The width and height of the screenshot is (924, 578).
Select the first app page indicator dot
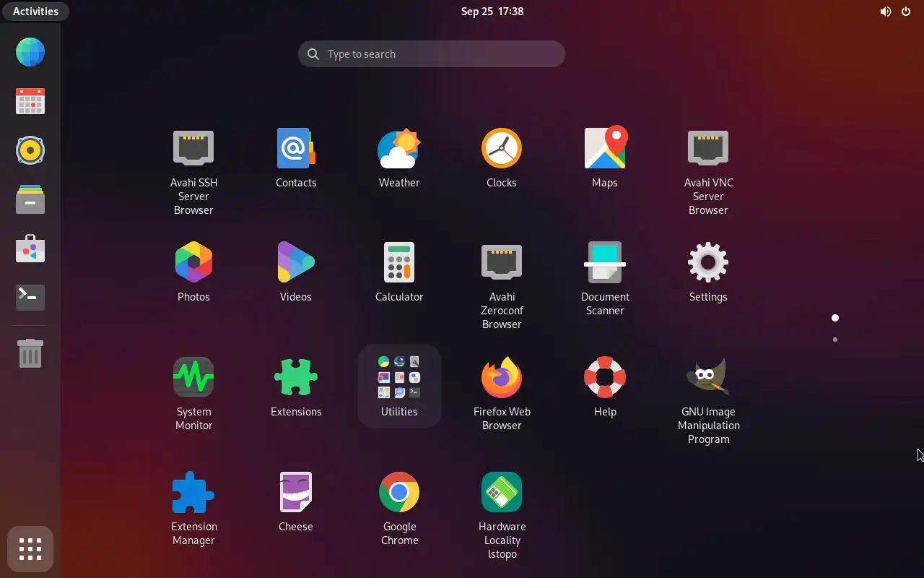coord(835,318)
